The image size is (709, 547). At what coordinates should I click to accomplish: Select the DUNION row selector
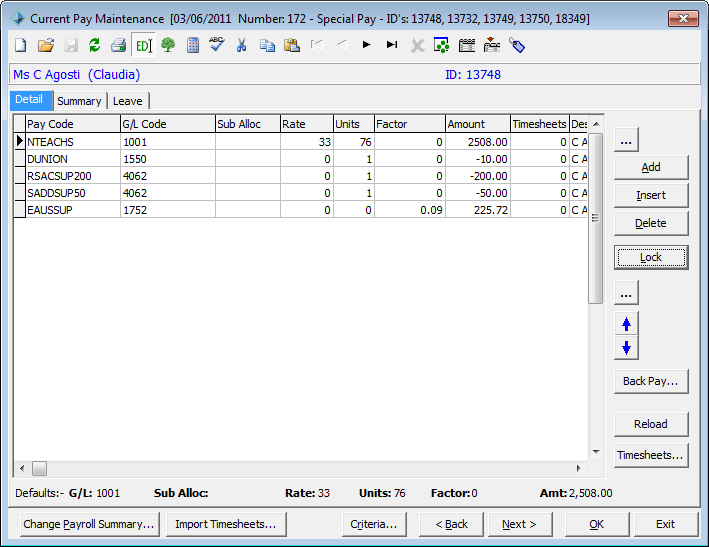pos(19,159)
